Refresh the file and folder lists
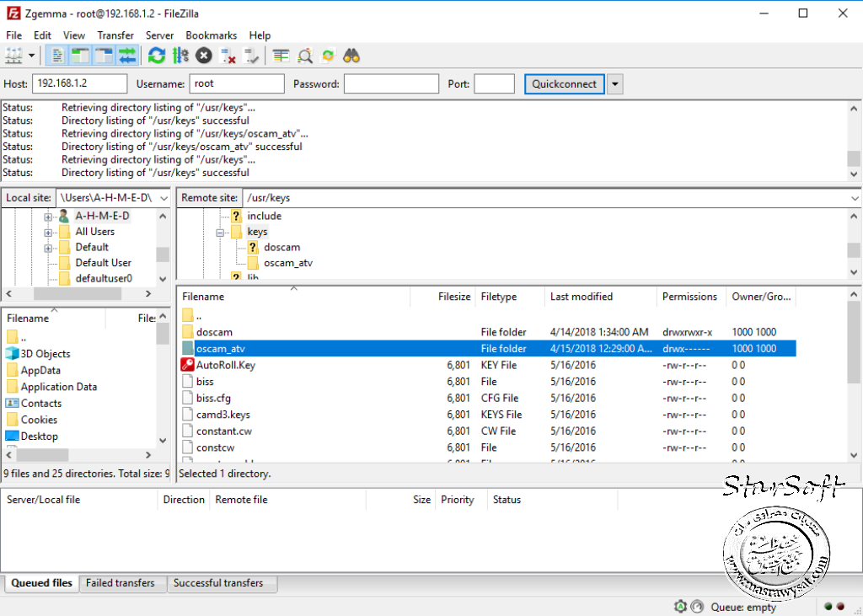Viewport: 863px width, 616px height. [x=157, y=56]
